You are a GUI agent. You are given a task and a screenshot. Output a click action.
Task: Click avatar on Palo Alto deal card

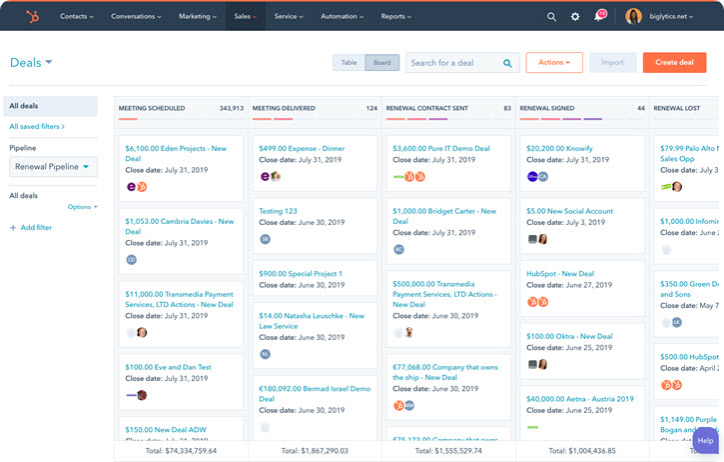(677, 186)
